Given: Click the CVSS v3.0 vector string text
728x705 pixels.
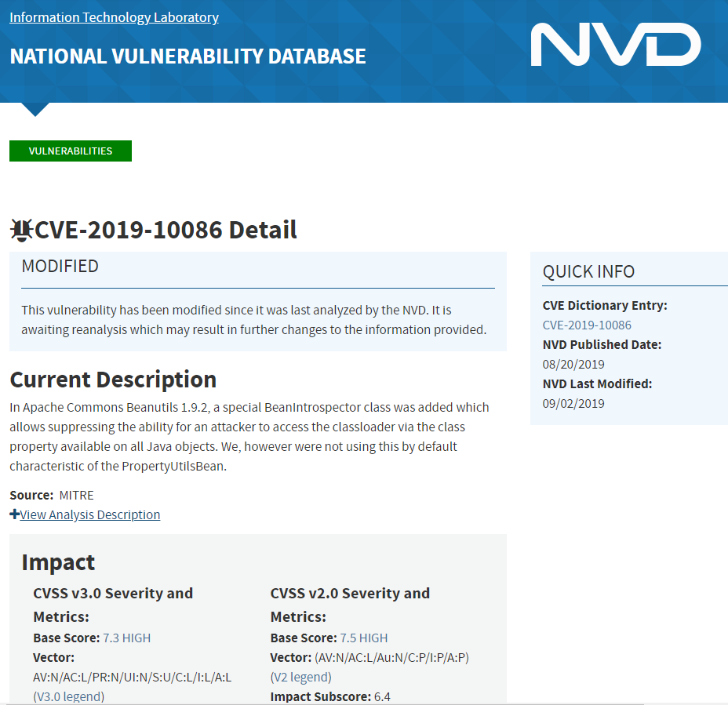Looking at the screenshot, I should click(133, 676).
